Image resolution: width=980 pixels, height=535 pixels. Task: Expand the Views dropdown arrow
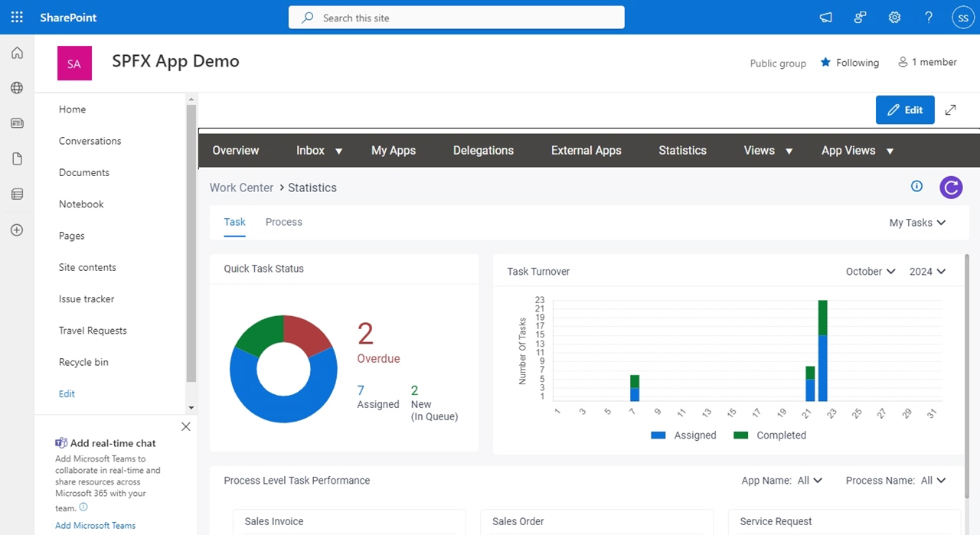click(789, 152)
